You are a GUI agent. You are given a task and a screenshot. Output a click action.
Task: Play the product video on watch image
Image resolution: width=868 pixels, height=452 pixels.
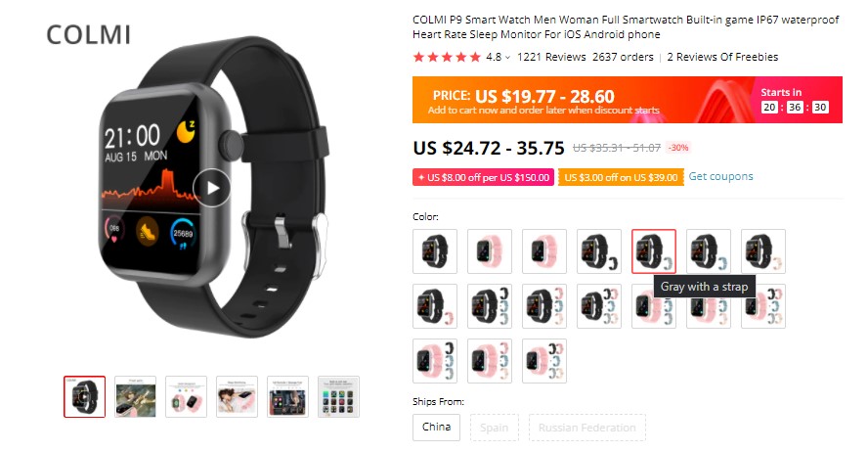(x=212, y=188)
